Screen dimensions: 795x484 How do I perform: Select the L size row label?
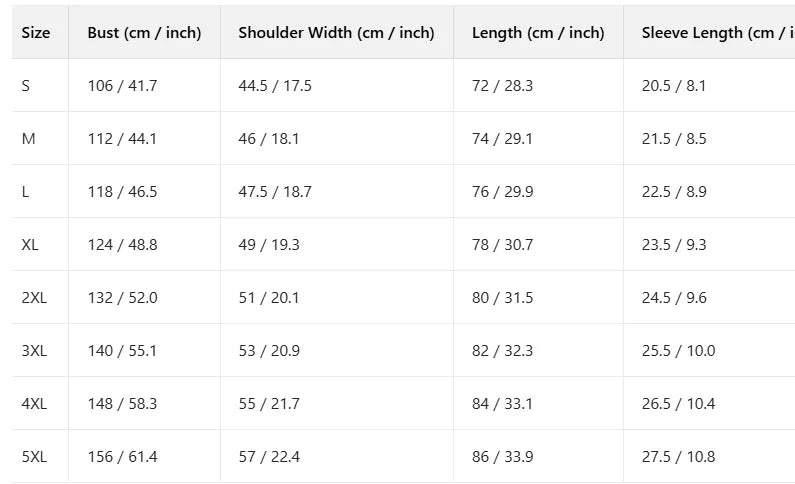[x=26, y=192]
